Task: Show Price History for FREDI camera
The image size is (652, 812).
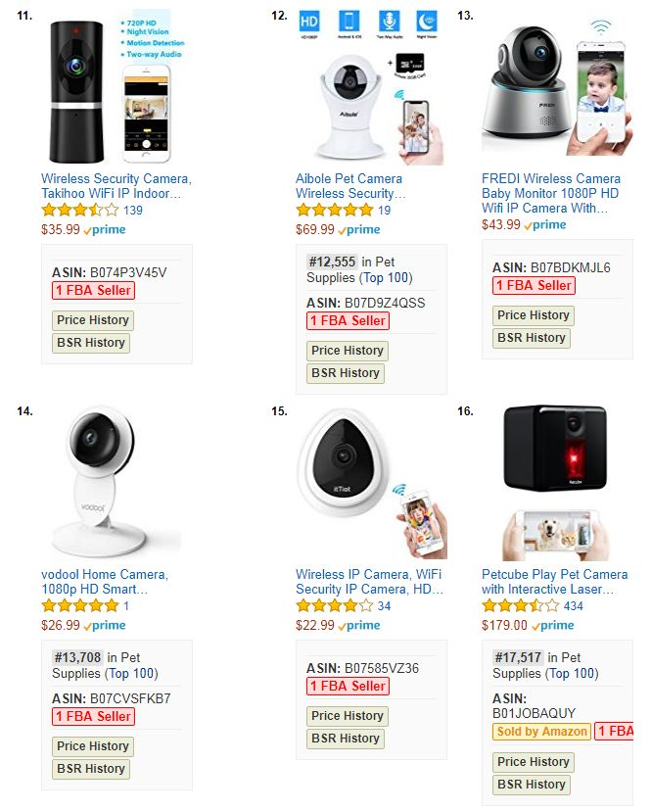Action: point(533,315)
